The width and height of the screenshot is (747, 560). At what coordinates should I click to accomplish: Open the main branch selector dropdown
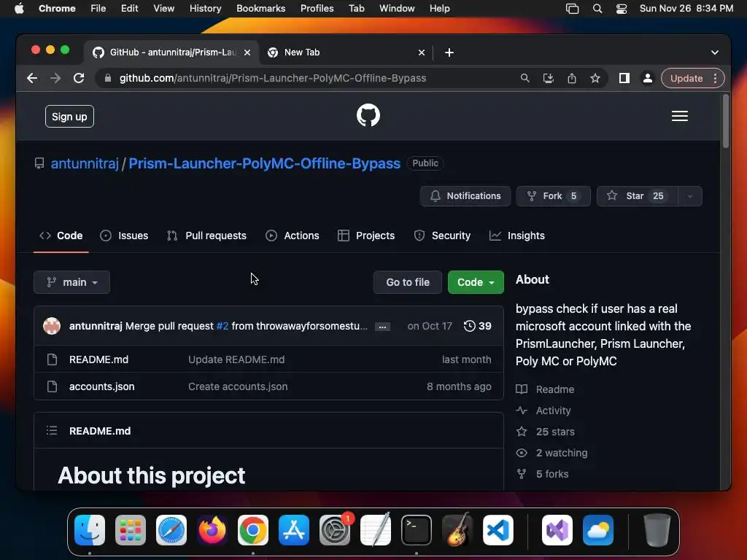(72, 282)
